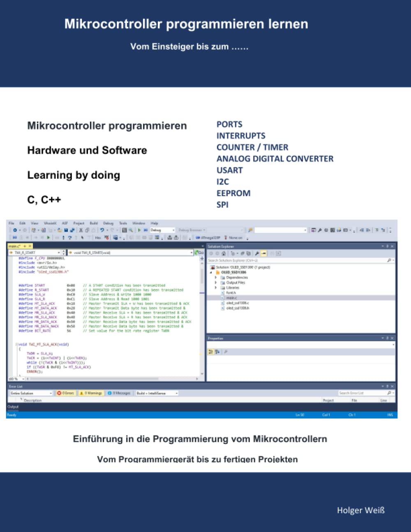
Task: Open the editor zoom percentage dropdown
Action: pos(17,379)
